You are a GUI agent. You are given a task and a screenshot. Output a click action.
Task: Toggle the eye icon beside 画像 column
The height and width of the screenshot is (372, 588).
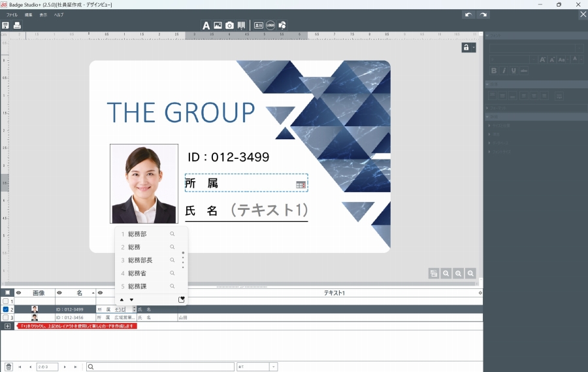click(x=19, y=293)
